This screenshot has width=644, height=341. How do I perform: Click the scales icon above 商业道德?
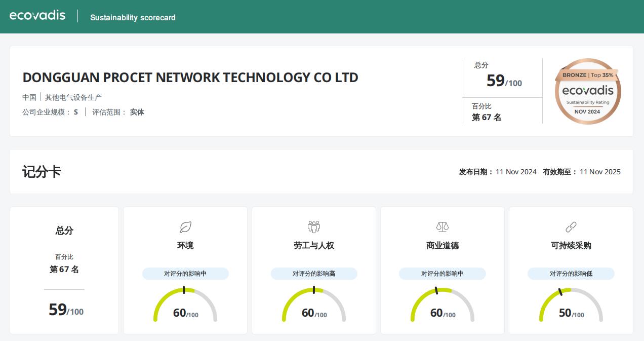[442, 227]
